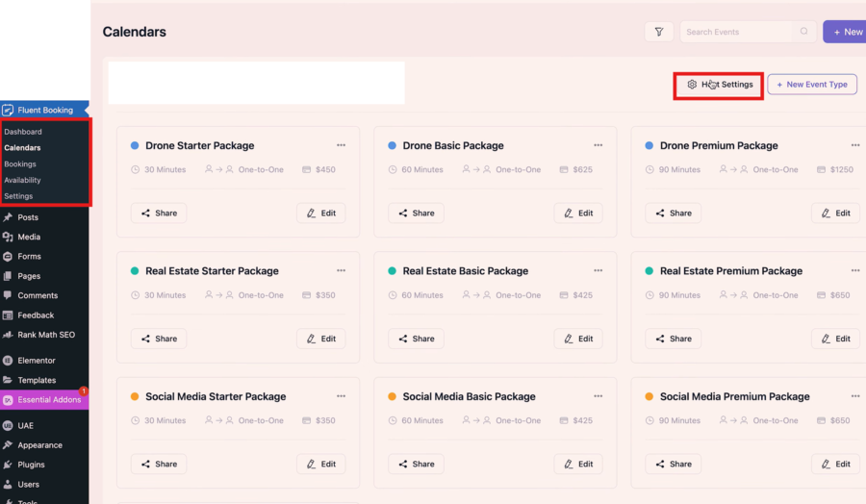Click the Users person icon
866x504 pixels.
8,484
